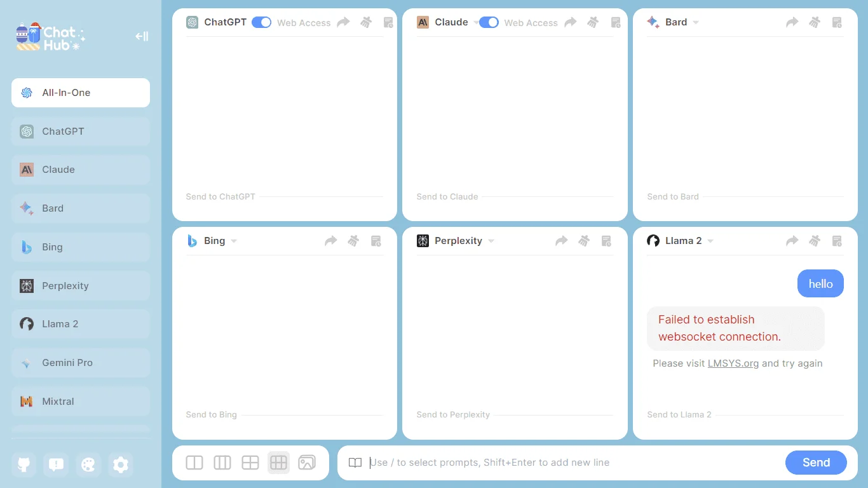868x488 pixels.
Task: Click the Send button
Action: 816,463
